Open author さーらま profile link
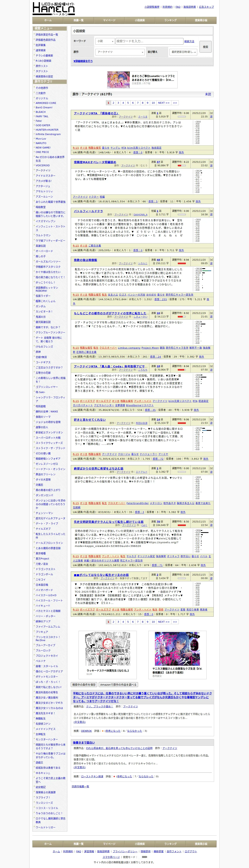The height and width of the screenshot is (868, 249). (143, 117)
